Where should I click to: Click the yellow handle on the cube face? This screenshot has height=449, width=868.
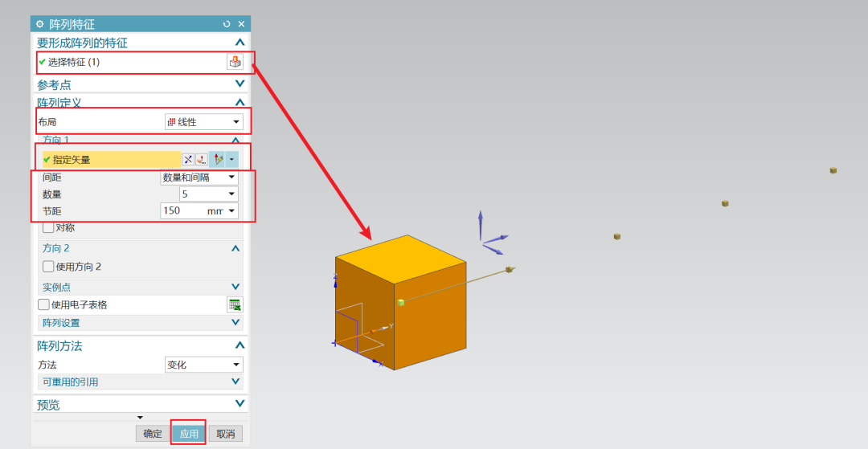[x=401, y=303]
